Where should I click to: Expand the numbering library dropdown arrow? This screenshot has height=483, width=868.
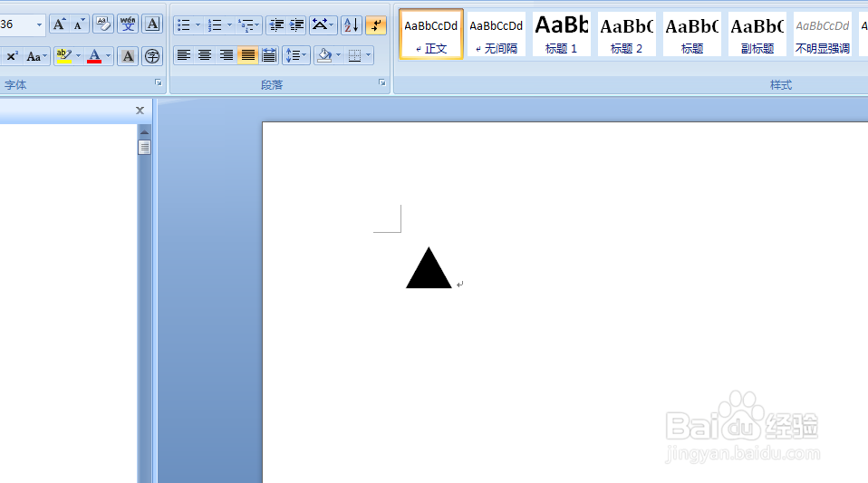click(x=229, y=25)
